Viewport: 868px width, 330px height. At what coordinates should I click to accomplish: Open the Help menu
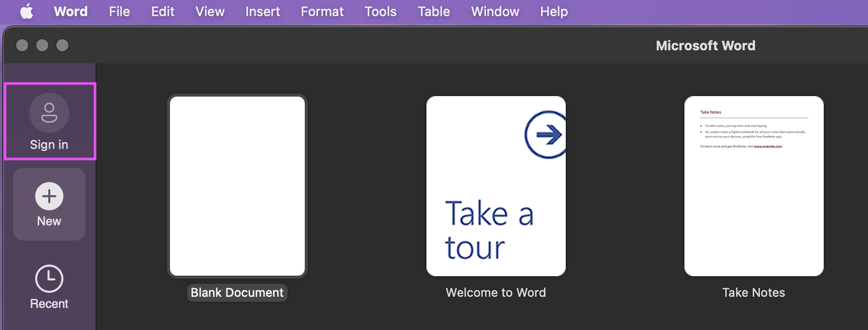tap(554, 11)
